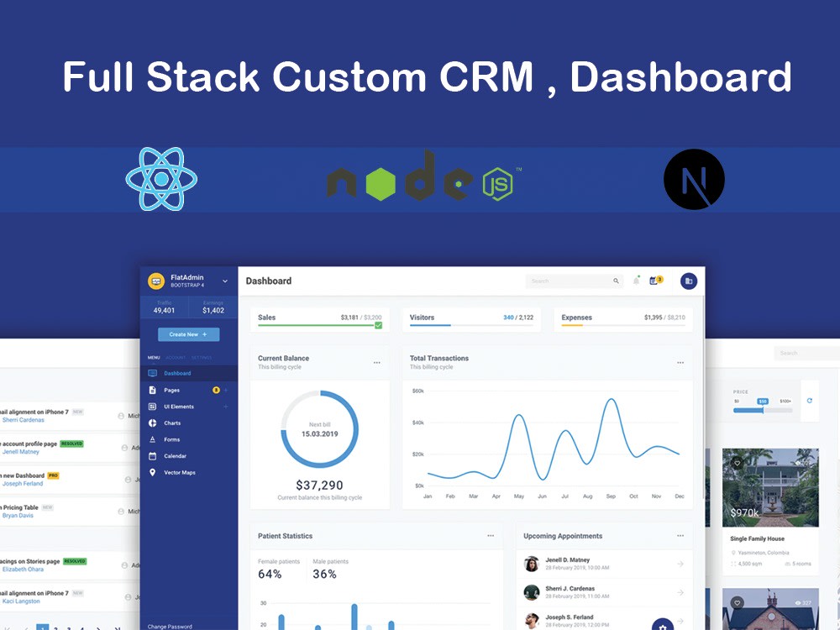Click the Joseph Ferland link in left window
The width and height of the screenshot is (840, 630).
click(23, 483)
